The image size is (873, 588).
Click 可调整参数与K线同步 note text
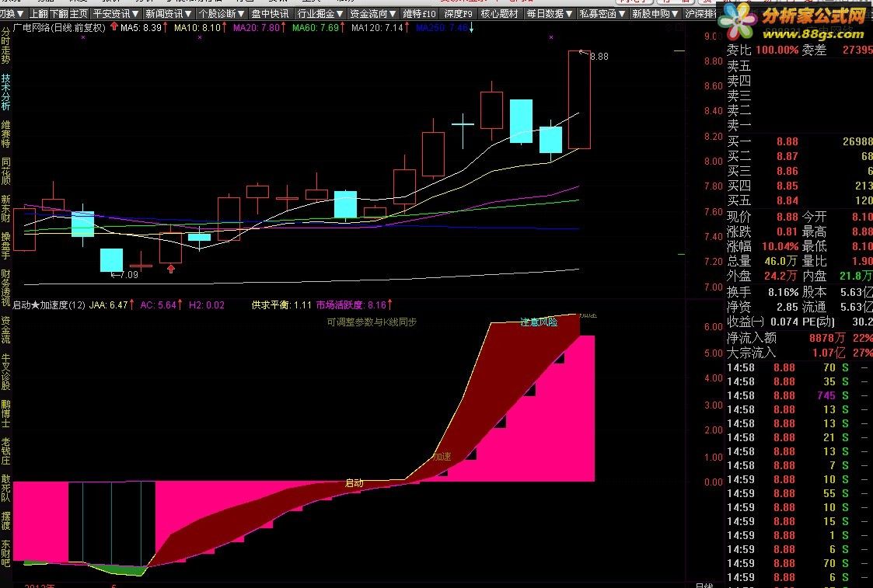click(x=372, y=322)
